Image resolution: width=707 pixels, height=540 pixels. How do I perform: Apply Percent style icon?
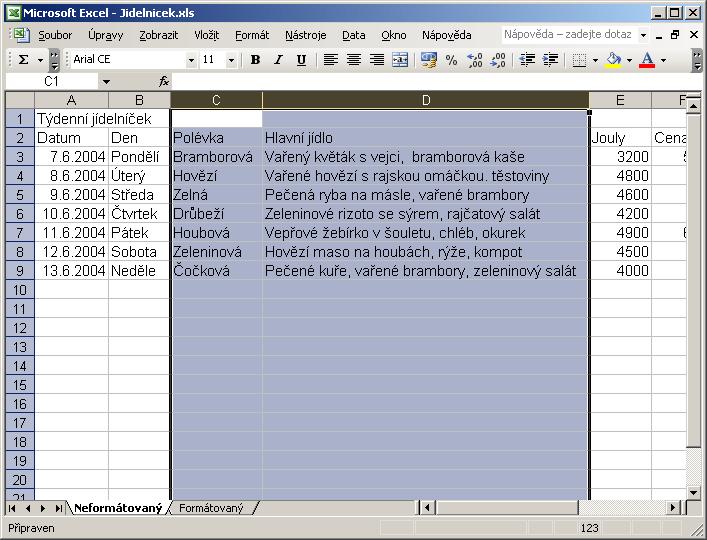tap(451, 59)
